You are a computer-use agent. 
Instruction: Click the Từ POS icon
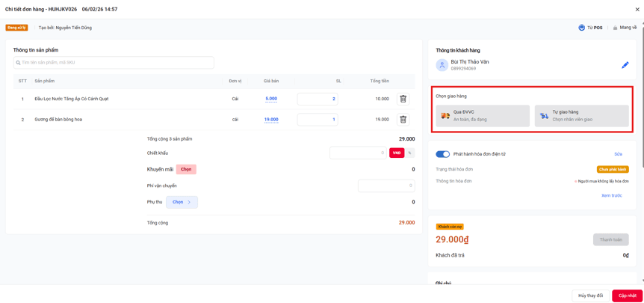(581, 28)
